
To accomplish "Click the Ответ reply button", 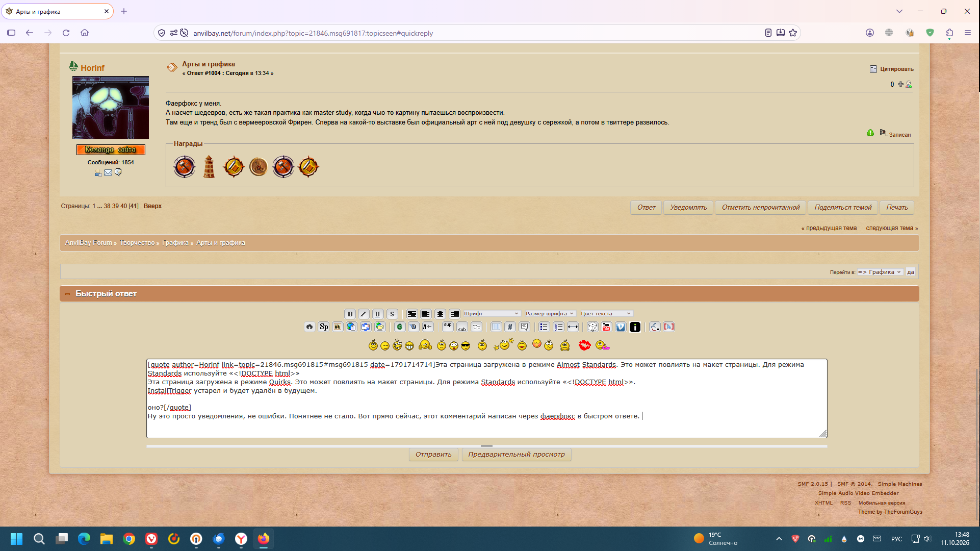I will pos(646,208).
